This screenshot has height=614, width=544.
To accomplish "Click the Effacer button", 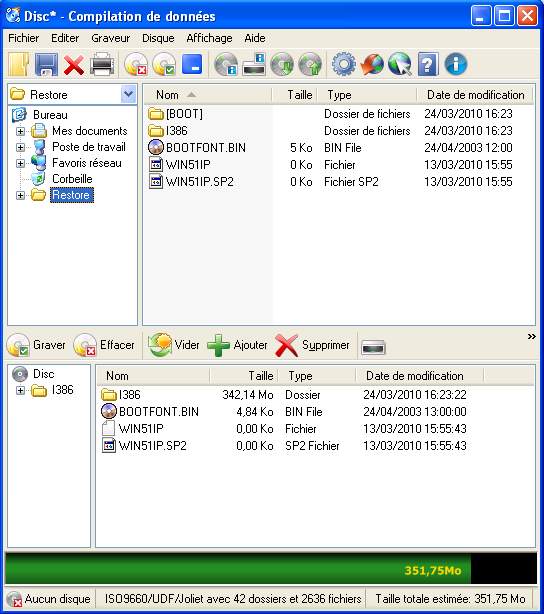I will coord(104,345).
